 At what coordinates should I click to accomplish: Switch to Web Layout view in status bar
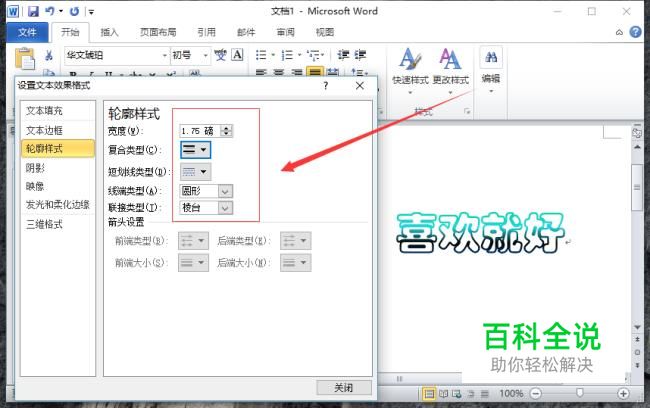(x=457, y=393)
